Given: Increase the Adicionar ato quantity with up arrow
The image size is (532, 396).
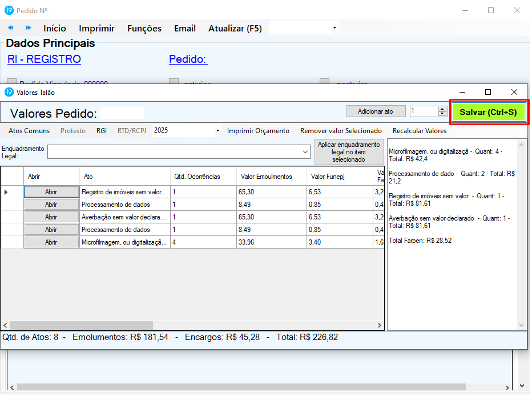Looking at the screenshot, I should pyautogui.click(x=442, y=109).
